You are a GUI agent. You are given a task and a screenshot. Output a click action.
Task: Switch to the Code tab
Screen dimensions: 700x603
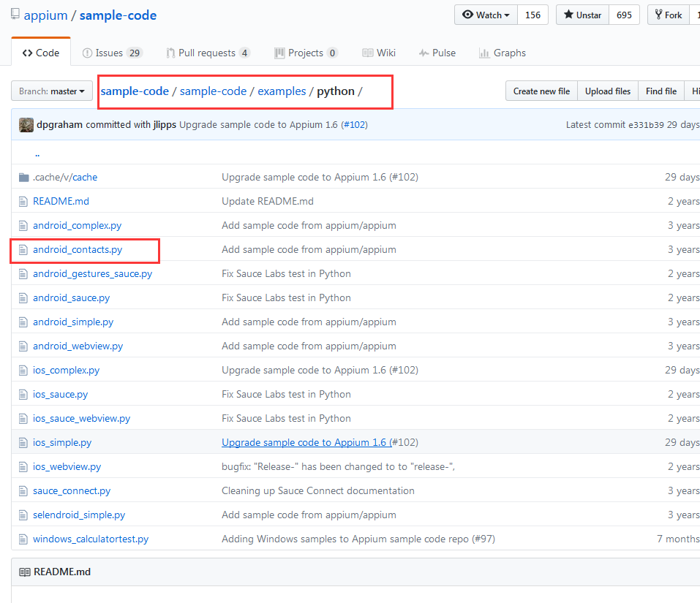(x=41, y=53)
